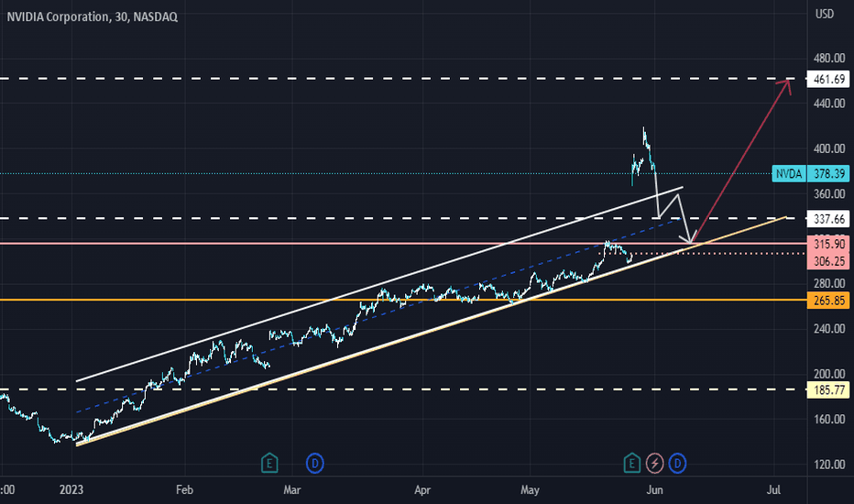Click the 360.00 price axis value
854x504 pixels.
tap(829, 194)
